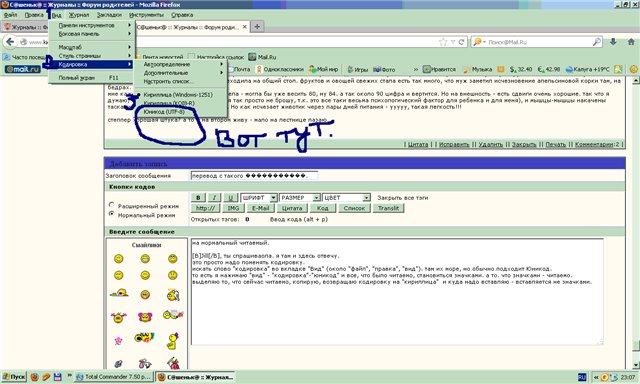Click the page scrollbar down arrow
This screenshot has width=640, height=384.
coord(636,365)
